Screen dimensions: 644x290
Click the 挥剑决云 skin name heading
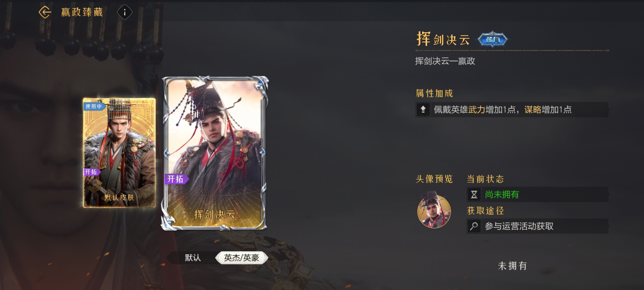click(443, 39)
